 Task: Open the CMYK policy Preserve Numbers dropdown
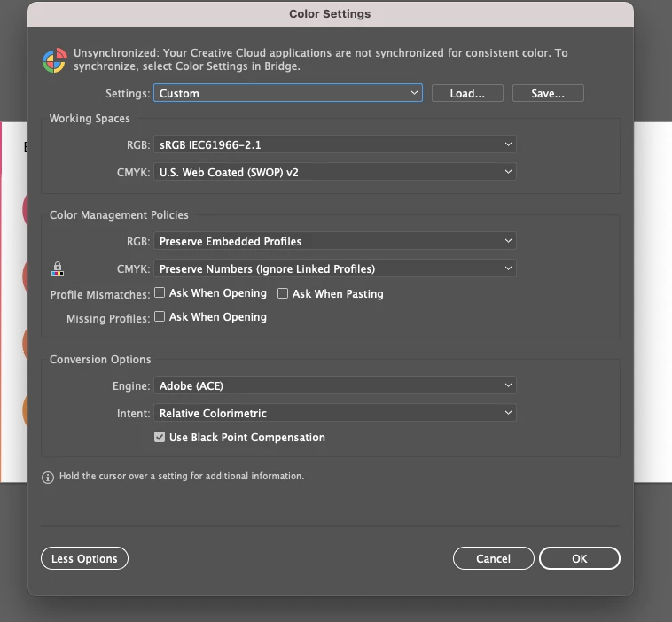[335, 268]
